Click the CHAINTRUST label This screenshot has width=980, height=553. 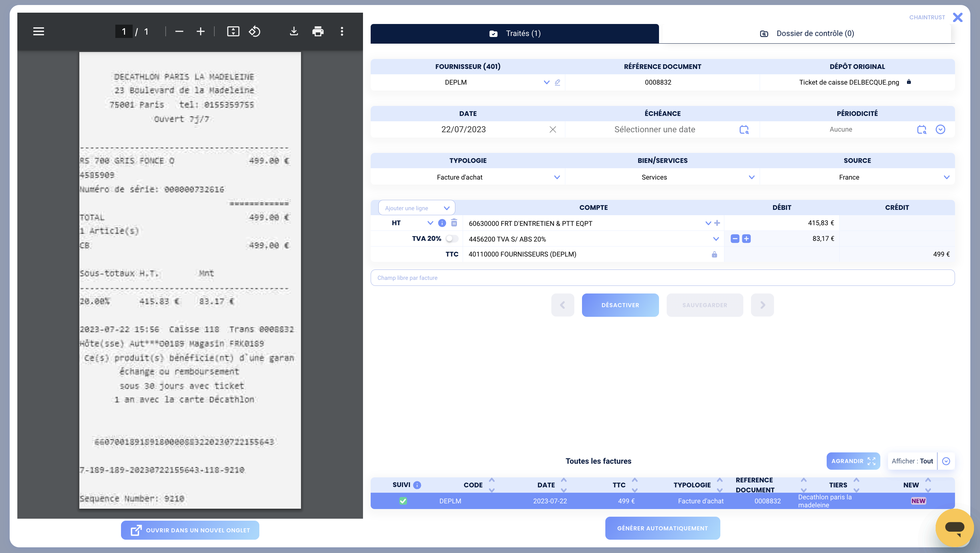pyautogui.click(x=927, y=17)
